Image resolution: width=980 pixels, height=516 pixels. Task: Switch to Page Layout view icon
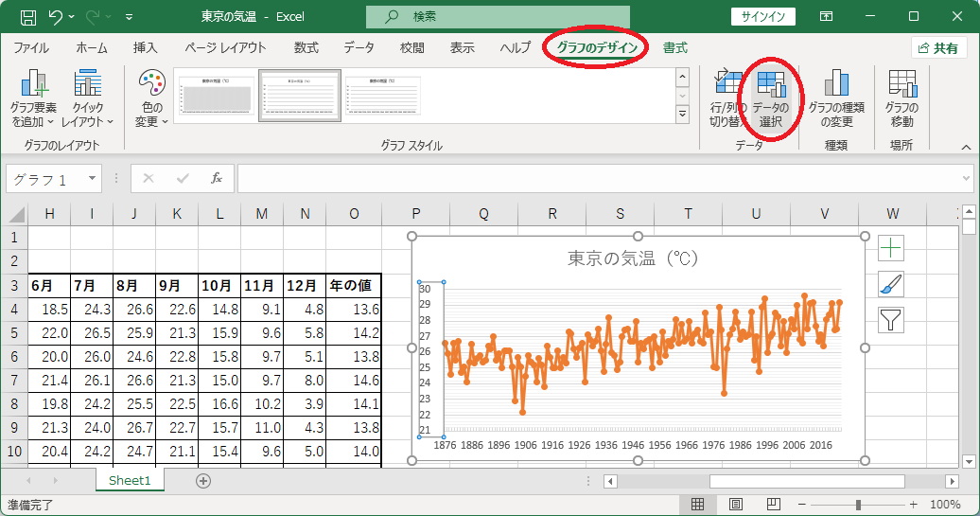(x=736, y=504)
